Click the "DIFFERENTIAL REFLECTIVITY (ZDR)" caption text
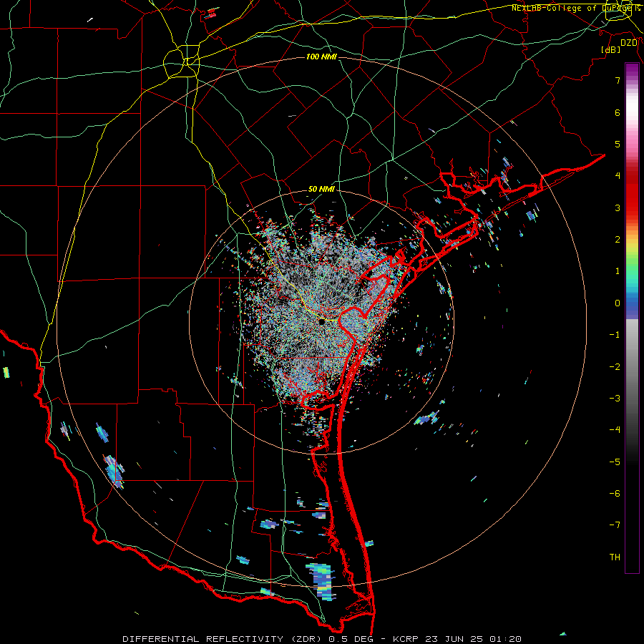This screenshot has width=644, height=644. tap(223, 639)
